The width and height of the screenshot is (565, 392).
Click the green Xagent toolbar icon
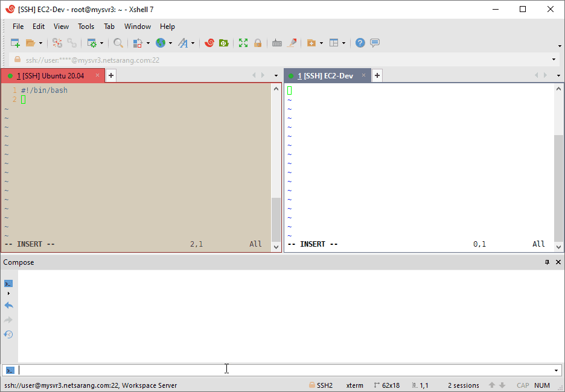pos(224,43)
